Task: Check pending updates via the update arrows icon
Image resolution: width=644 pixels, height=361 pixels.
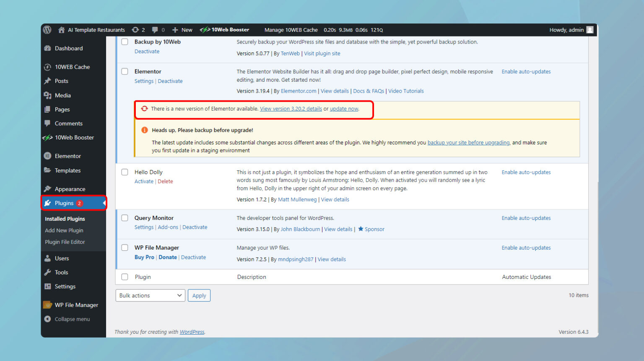Action: [x=135, y=30]
